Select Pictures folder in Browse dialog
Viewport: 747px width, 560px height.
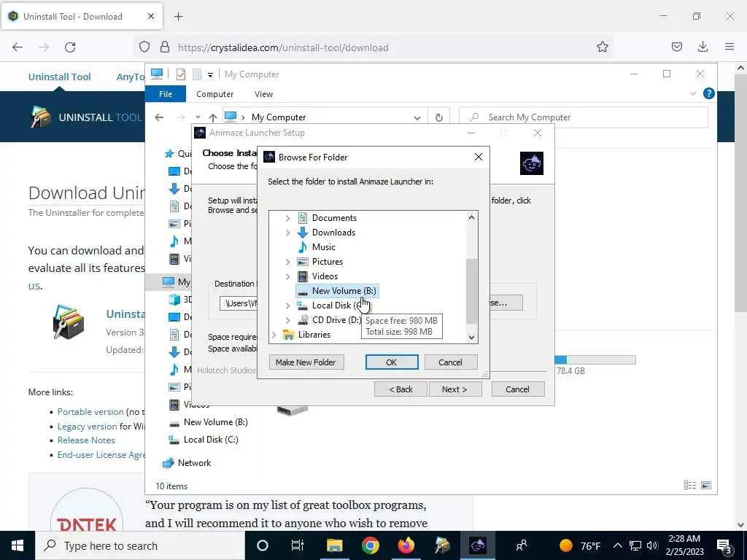328,262
